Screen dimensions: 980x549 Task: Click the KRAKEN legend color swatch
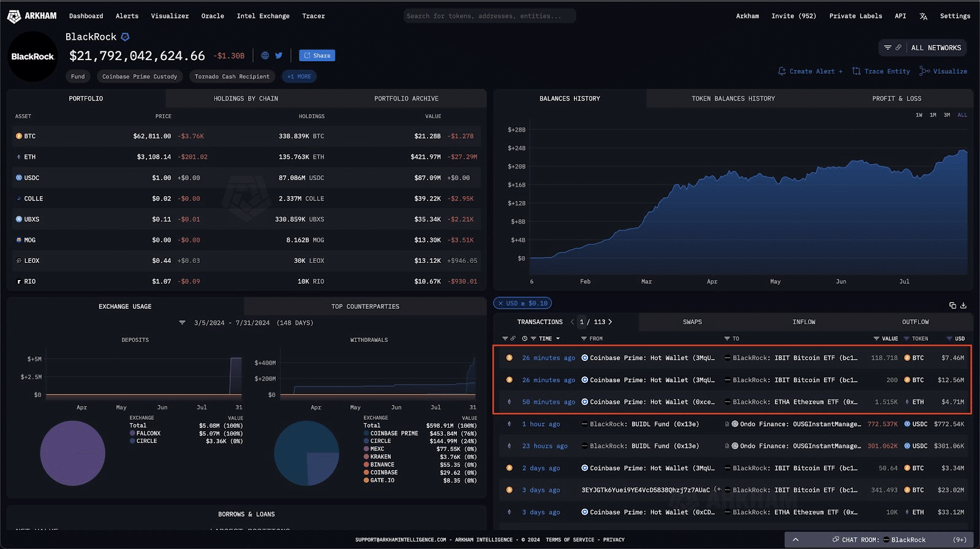366,456
